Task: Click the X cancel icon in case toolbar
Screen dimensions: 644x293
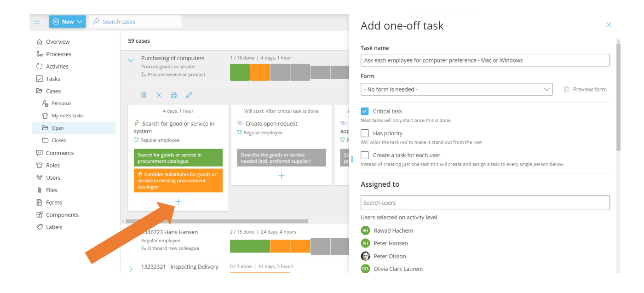Action: [159, 95]
